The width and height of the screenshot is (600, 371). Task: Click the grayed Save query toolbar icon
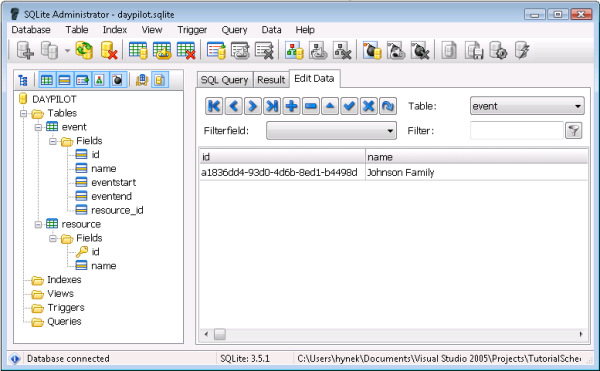click(474, 50)
